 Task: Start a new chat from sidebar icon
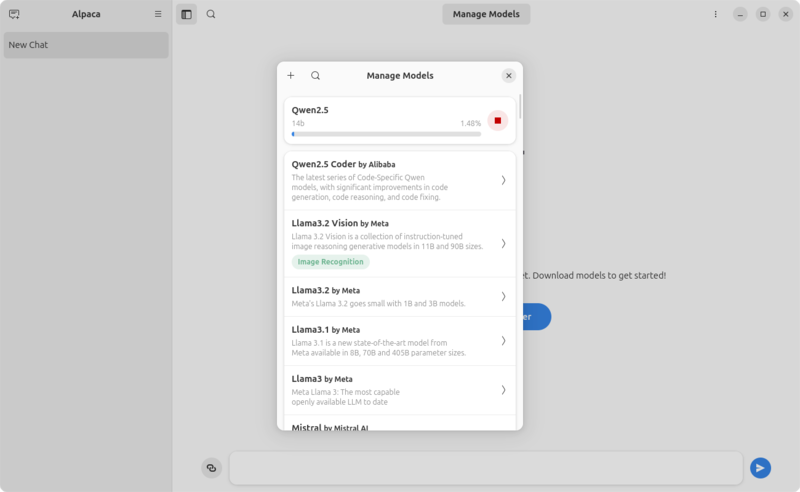coord(14,14)
